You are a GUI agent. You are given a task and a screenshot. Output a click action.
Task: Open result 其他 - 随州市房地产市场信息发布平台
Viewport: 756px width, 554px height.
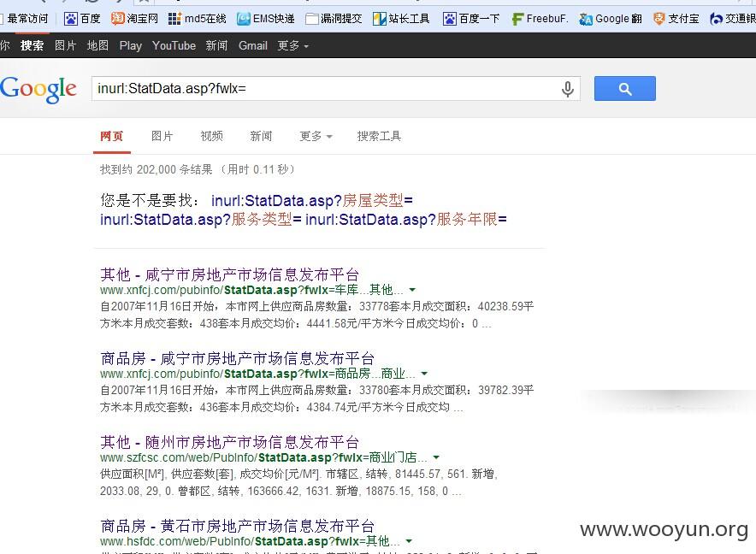click(x=229, y=442)
